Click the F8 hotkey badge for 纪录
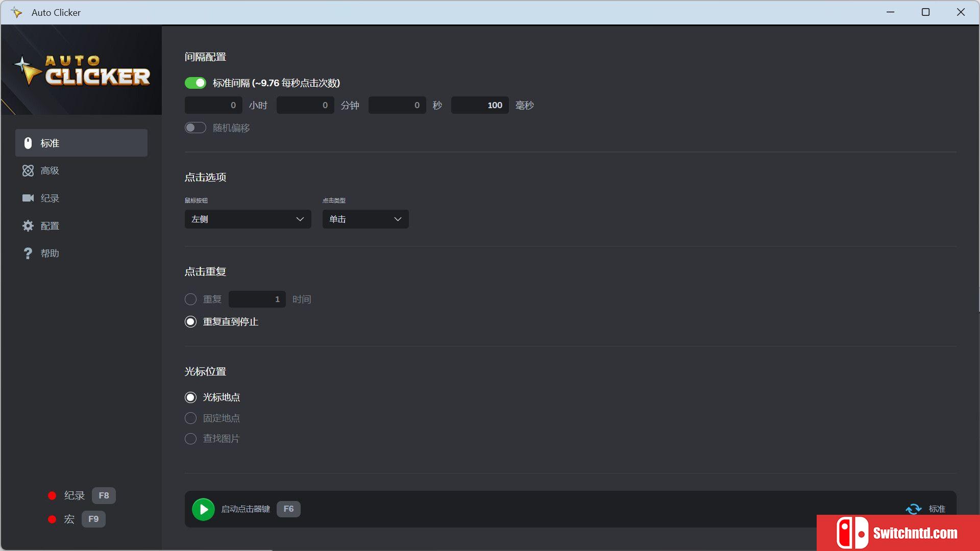980x551 pixels. pos(104,495)
